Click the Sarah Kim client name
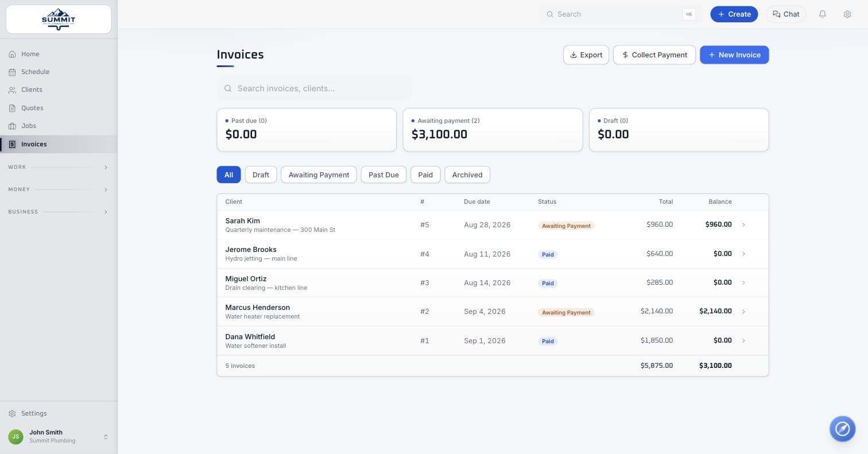The width and height of the screenshot is (868, 454). (242, 221)
